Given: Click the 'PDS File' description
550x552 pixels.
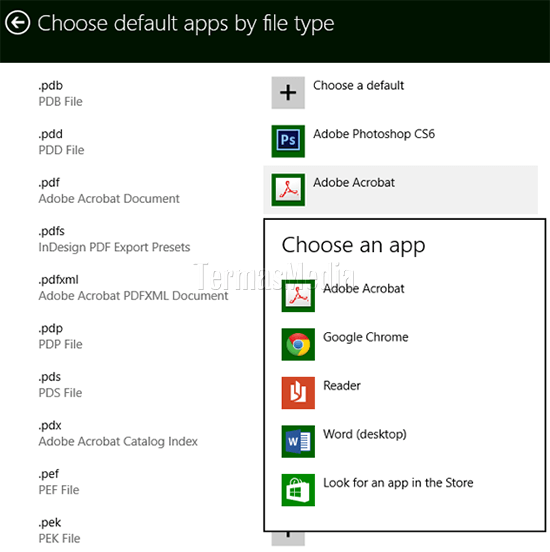Looking at the screenshot, I should pos(60,393).
